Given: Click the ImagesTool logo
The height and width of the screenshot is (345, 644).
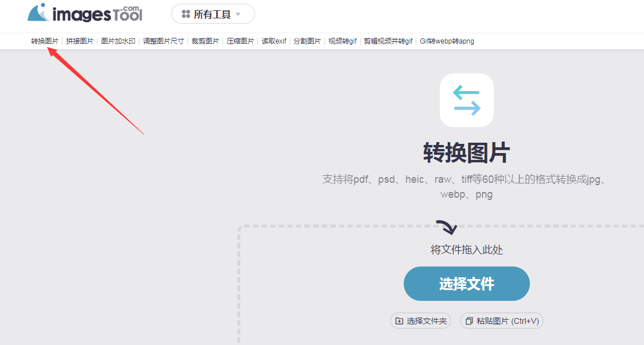Looking at the screenshot, I should pos(85,13).
